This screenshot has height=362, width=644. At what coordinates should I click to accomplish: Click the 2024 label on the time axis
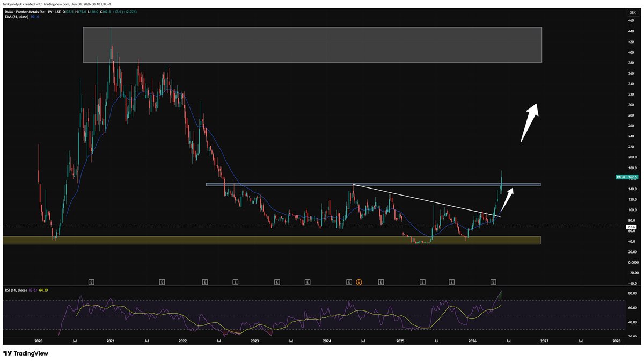tap(327, 341)
